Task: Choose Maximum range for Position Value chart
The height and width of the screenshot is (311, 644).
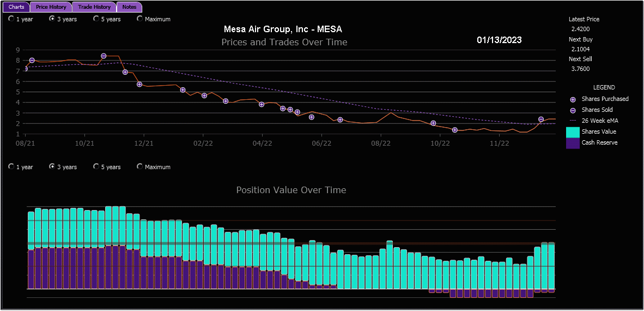Action: [x=140, y=167]
